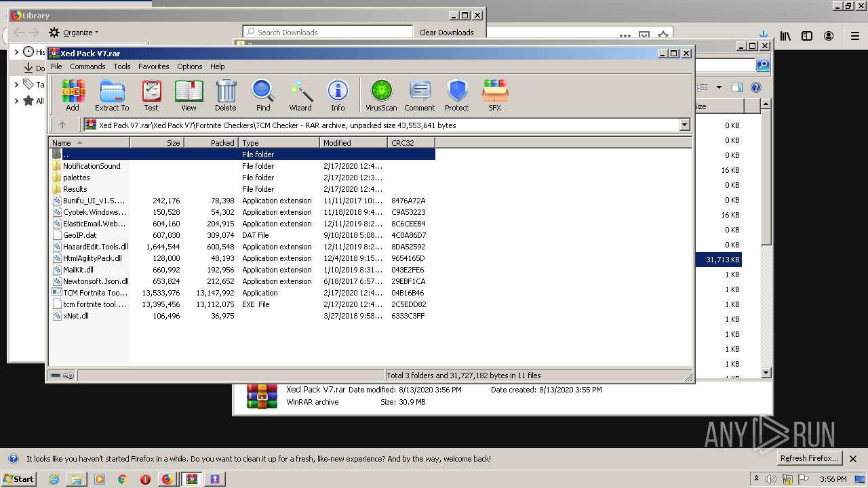Sort by the Packed column header
Viewport: 868px width, 488px height.
point(211,142)
